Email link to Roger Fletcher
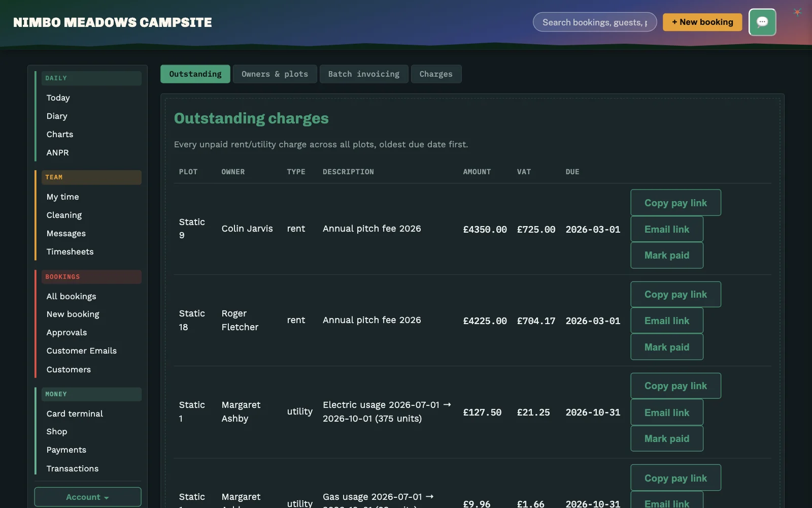The image size is (812, 508). coord(667,321)
